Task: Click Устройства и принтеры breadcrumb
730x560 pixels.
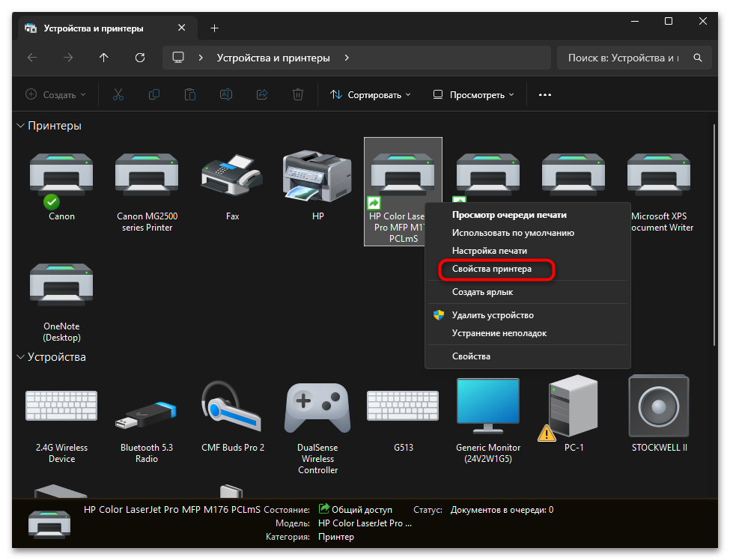Action: click(273, 58)
